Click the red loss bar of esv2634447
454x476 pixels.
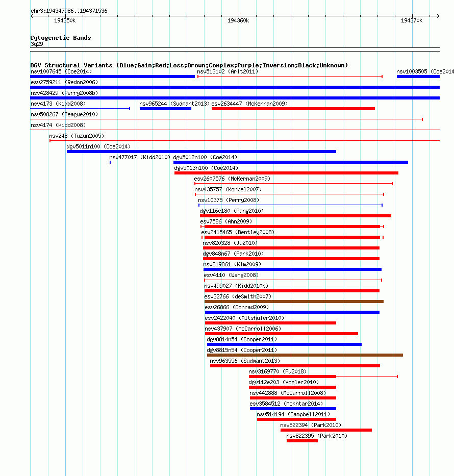(x=293, y=109)
